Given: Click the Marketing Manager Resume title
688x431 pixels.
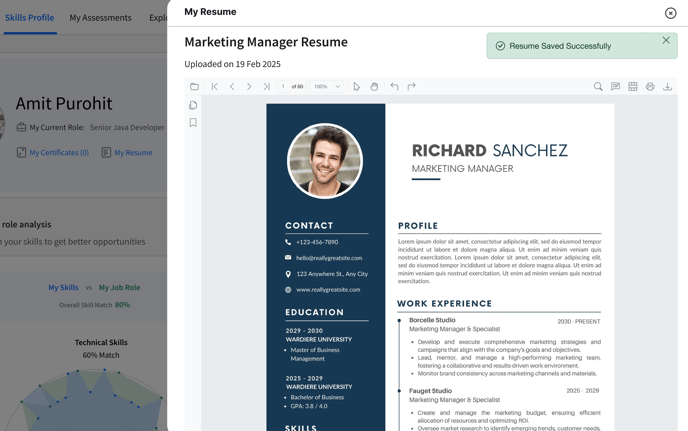Looking at the screenshot, I should tap(266, 42).
